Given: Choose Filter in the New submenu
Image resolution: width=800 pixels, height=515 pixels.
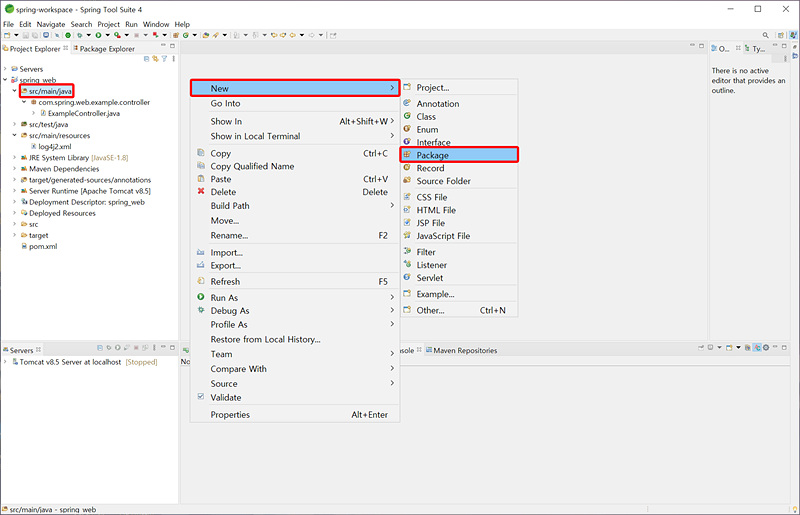Looking at the screenshot, I should click(459, 252).
